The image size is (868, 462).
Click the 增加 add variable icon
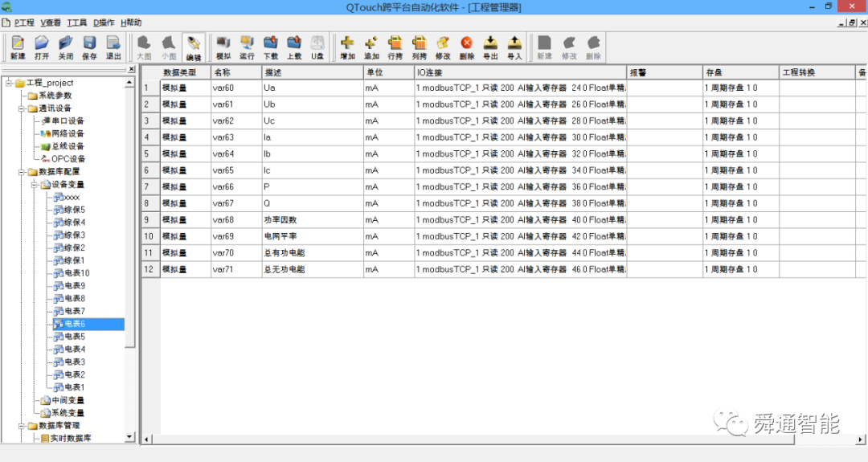tap(348, 47)
